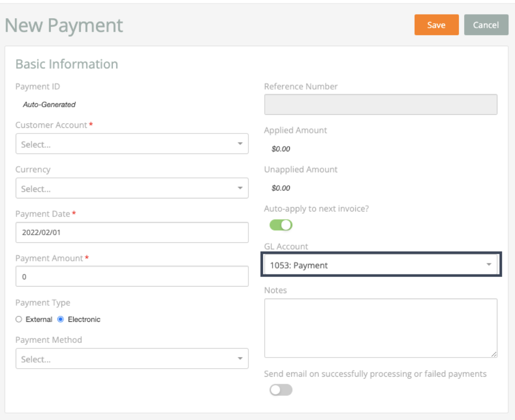The width and height of the screenshot is (515, 420).
Task: Click the Unapplied Amount $0.00 value
Action: click(x=281, y=188)
